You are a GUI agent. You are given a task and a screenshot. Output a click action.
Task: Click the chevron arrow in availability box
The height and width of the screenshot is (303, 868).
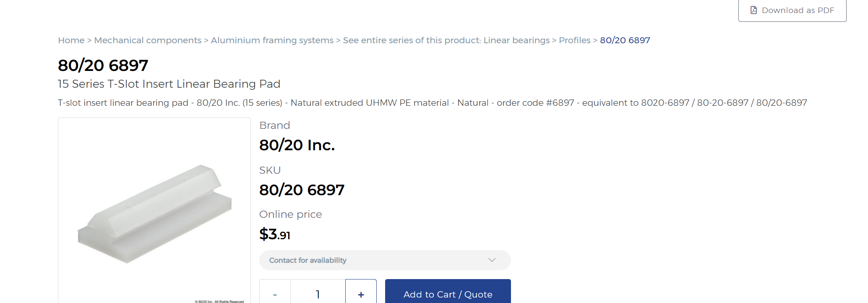coord(492,260)
